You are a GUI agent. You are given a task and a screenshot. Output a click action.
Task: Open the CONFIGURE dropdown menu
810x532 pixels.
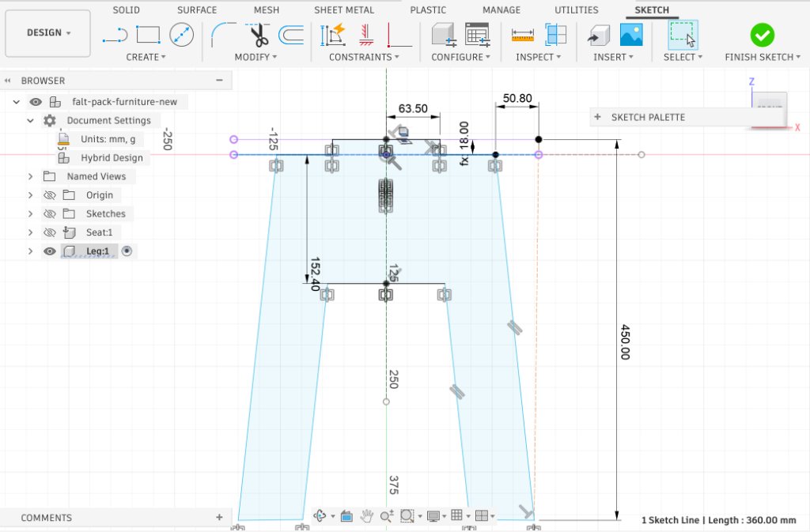tap(461, 57)
